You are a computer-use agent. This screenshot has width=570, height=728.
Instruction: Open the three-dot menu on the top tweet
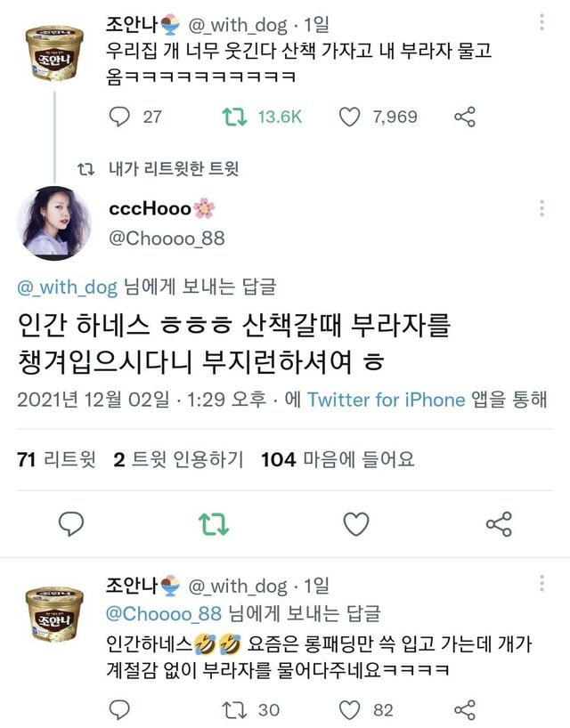point(542,21)
